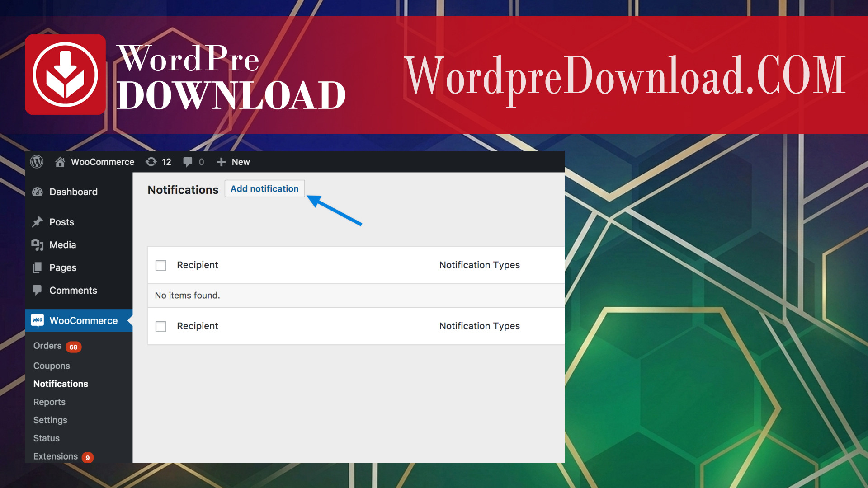Click the Media library icon
868x488 pixels.
point(38,245)
